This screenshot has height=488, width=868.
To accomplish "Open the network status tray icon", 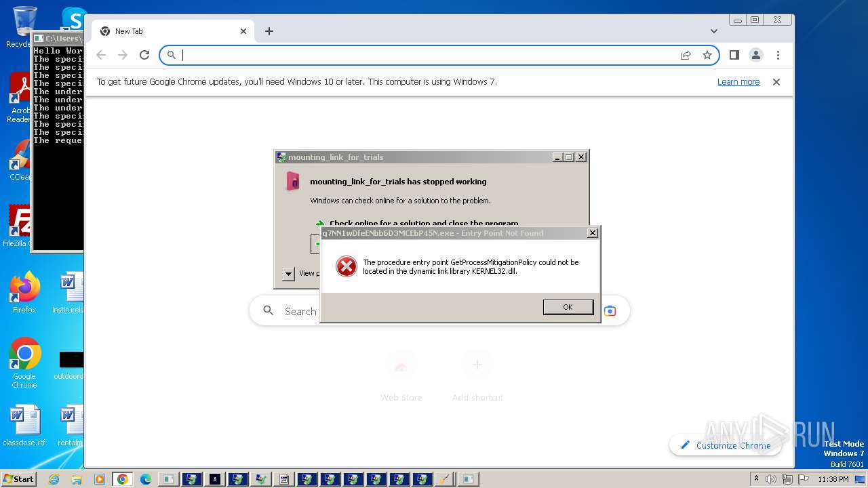I will (x=788, y=479).
